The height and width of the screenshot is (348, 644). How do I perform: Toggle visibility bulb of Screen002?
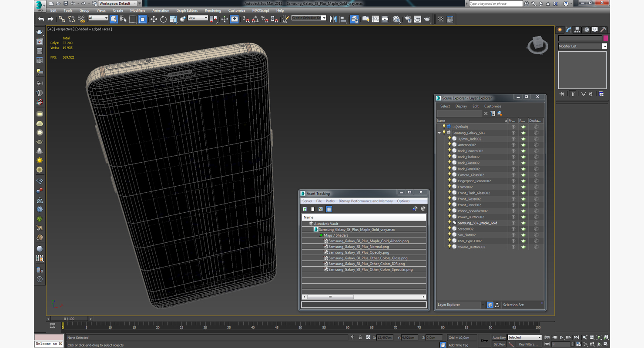point(449,229)
